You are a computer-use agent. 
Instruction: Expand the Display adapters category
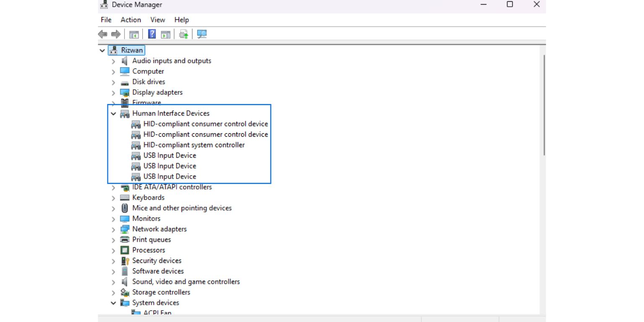113,93
